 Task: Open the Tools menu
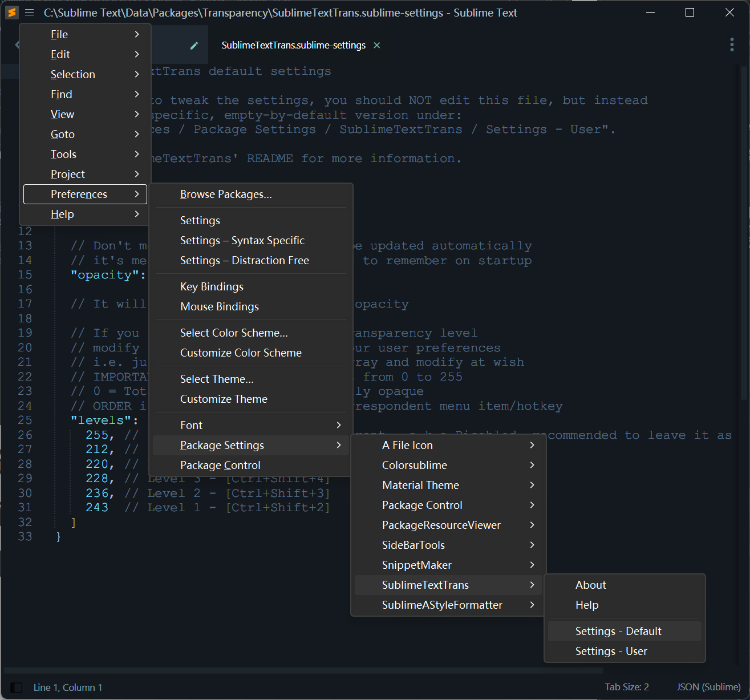click(85, 154)
